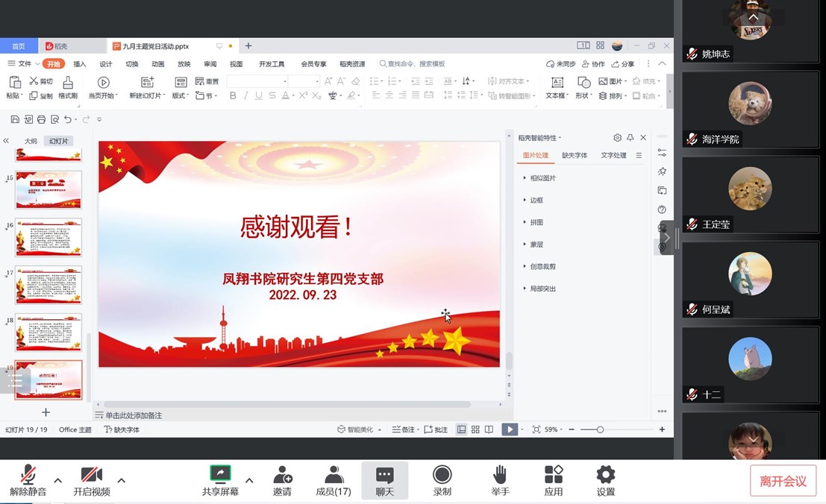
Task: Click 格式刷 format painter in ribbon
Action: coord(68,87)
